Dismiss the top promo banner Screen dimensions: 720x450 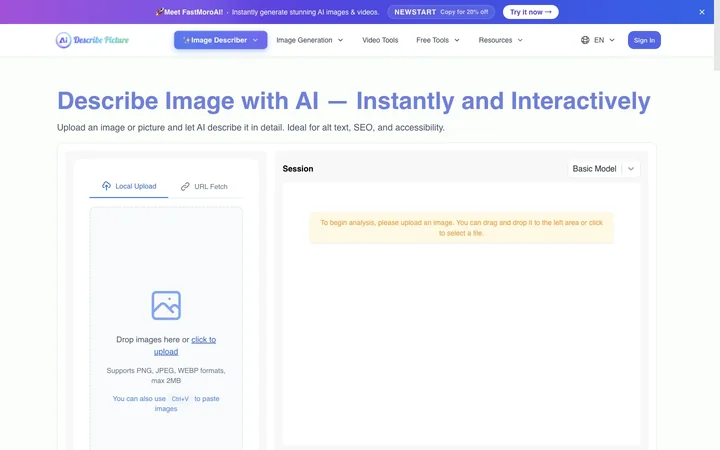[x=702, y=12]
